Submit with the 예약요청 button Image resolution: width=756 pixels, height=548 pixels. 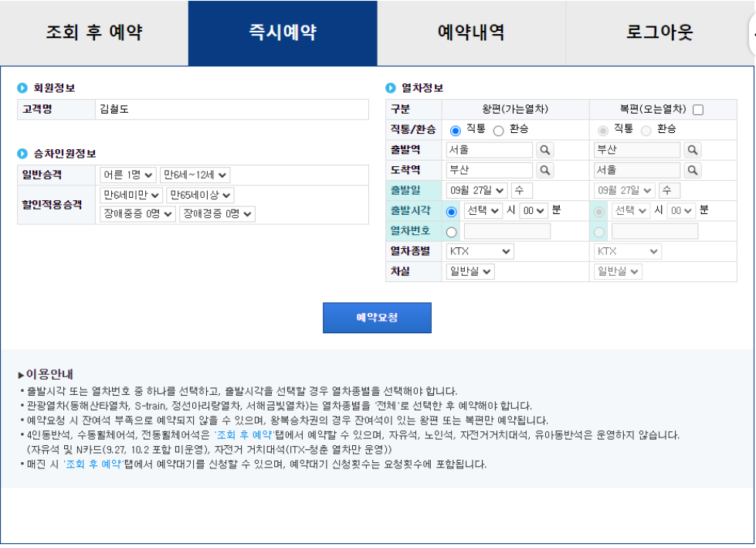tap(377, 318)
